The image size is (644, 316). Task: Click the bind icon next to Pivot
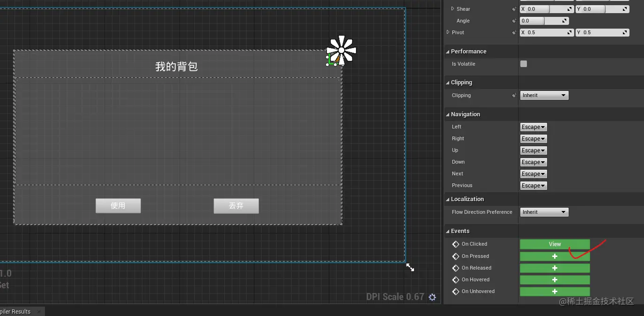pos(514,33)
